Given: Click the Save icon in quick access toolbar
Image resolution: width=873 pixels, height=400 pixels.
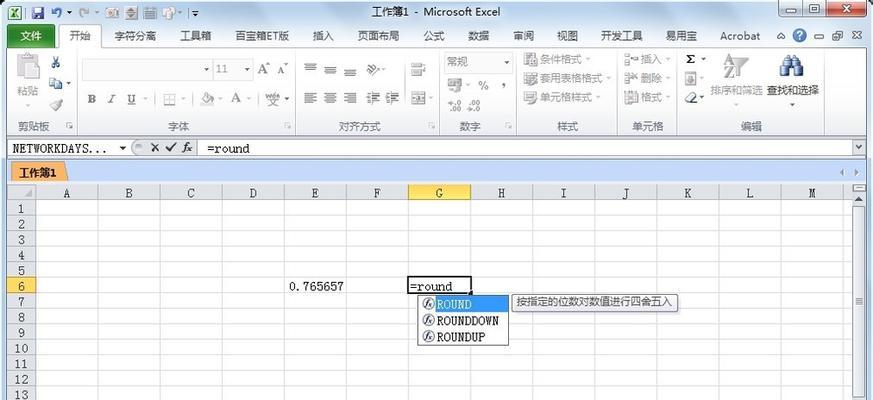Looking at the screenshot, I should 38,12.
